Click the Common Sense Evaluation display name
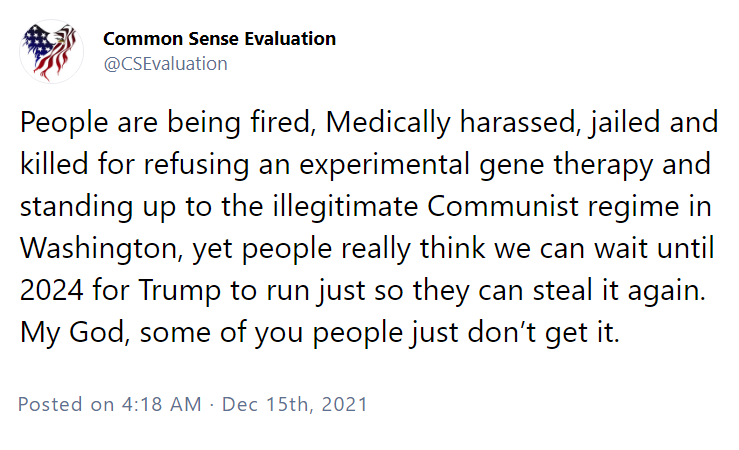 [x=219, y=39]
